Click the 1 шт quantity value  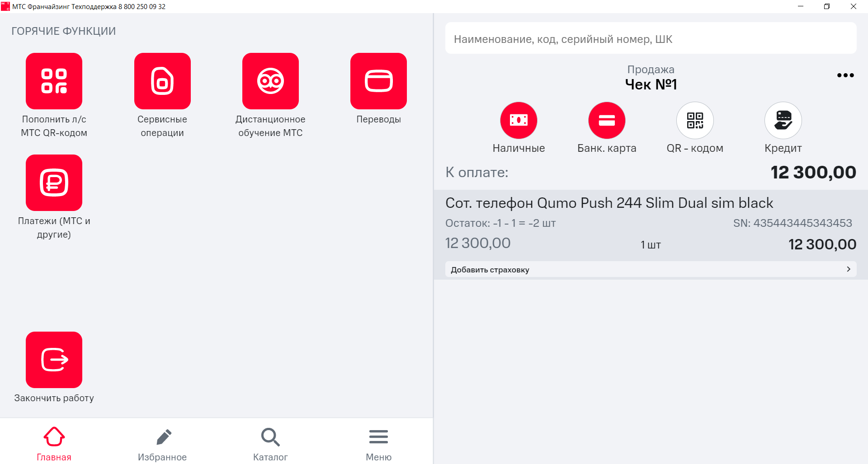tap(651, 245)
